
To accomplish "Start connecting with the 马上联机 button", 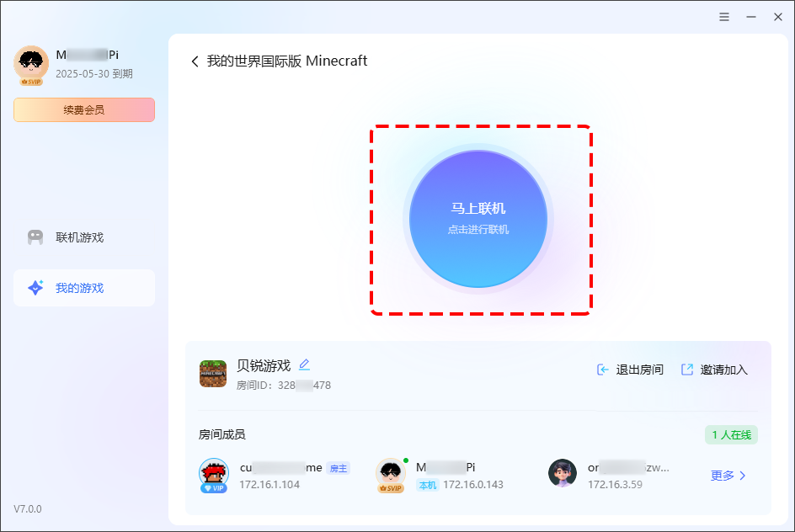I will pyautogui.click(x=478, y=219).
